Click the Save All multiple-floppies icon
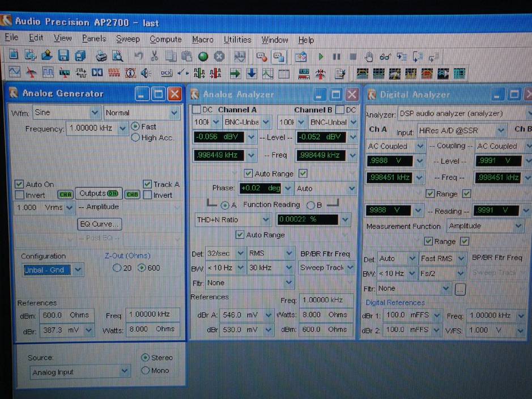This screenshot has height=399, width=532. pyautogui.click(x=80, y=56)
